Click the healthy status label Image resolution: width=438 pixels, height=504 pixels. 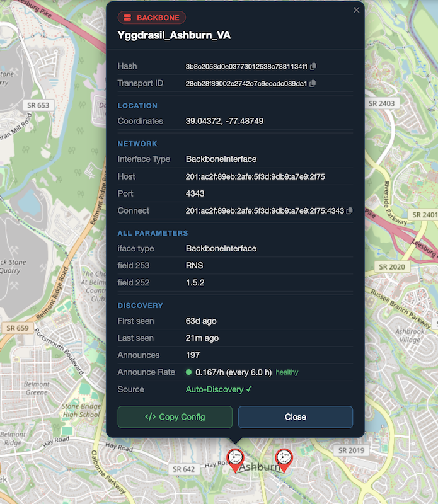click(x=287, y=372)
